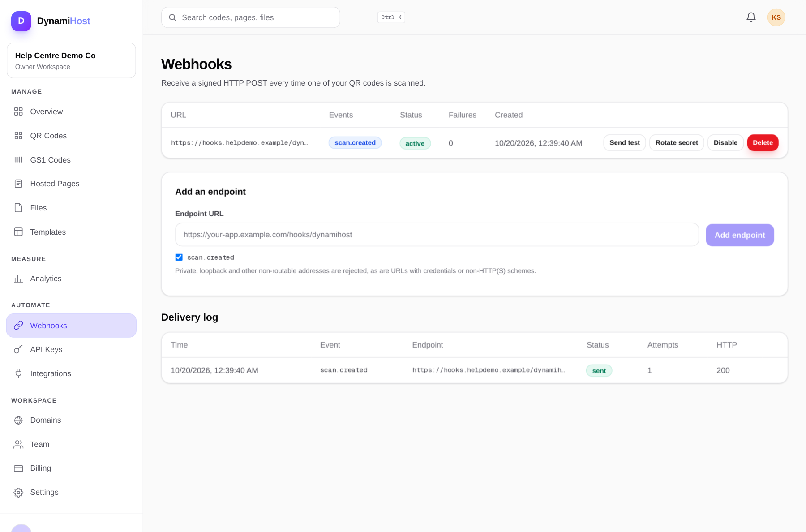This screenshot has height=532, width=806.
Task: Delete the helpdemo webhook
Action: pos(763,143)
